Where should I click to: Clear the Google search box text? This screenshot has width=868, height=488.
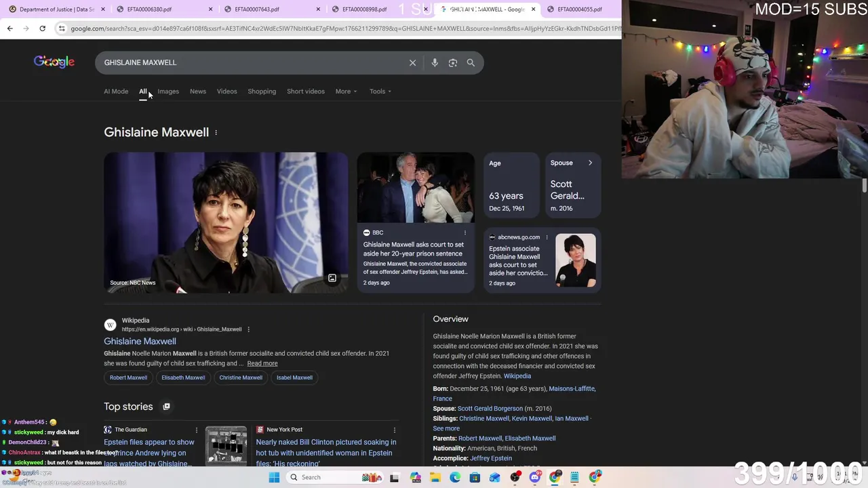point(412,62)
